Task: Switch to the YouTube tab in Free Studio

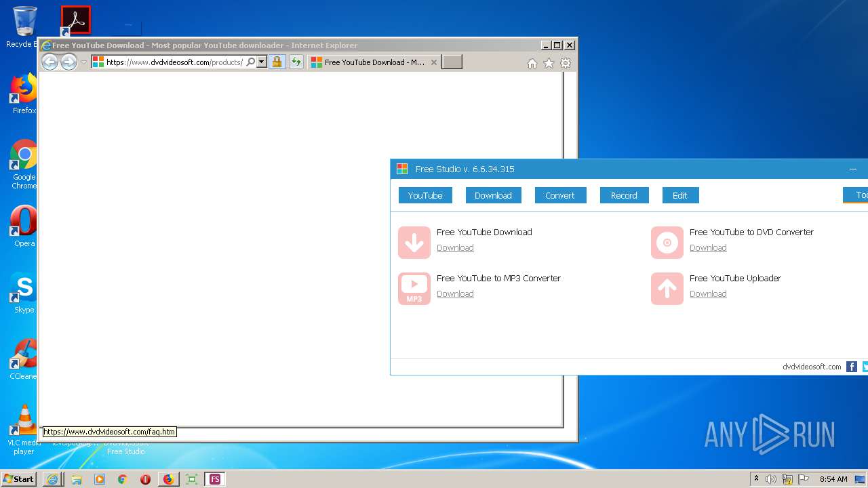Action: pos(425,195)
